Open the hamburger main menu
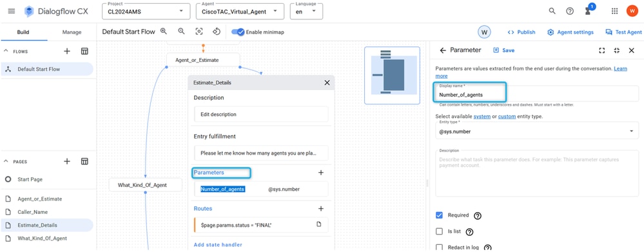 tap(12, 11)
